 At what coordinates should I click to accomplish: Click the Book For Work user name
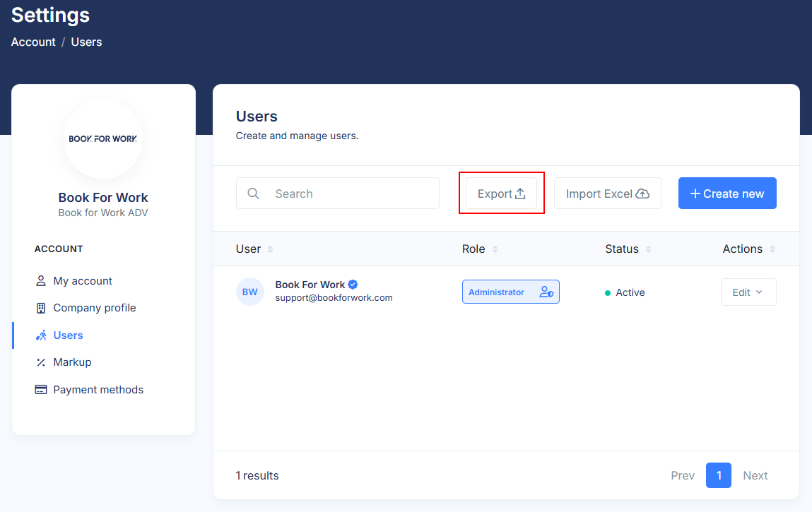(310, 284)
